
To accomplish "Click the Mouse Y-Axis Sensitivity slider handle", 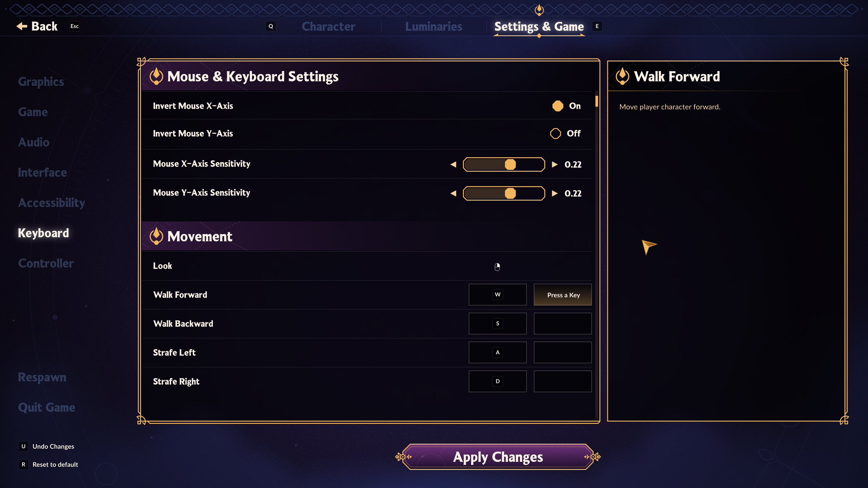I will [510, 193].
